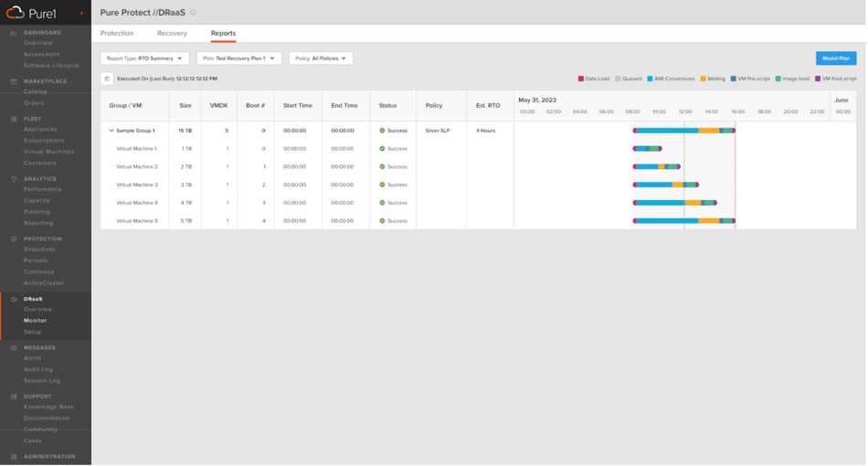Click Virtual Machine 3 timeline bar
Screen dimensions: 868x466
(666, 185)
